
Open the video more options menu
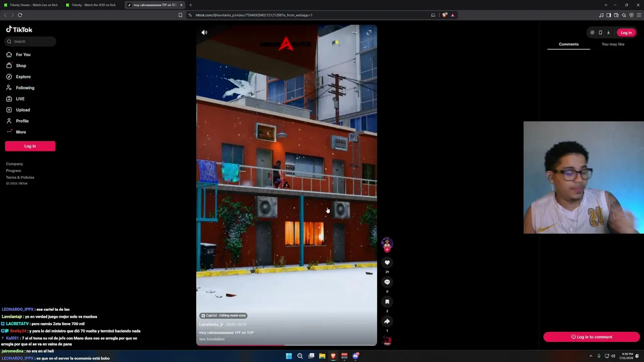pos(355,33)
